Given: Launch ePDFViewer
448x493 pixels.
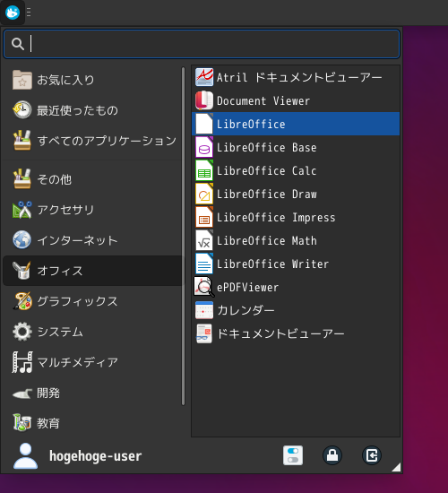Looking at the screenshot, I should click(x=296, y=287).
